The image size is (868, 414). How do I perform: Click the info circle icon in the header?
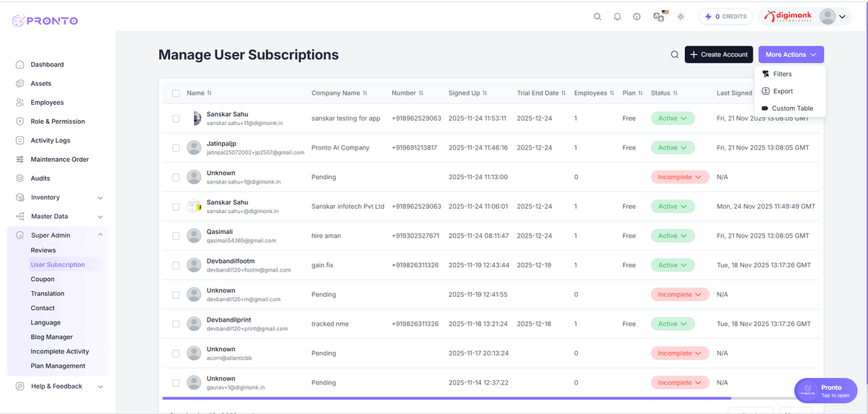point(637,17)
